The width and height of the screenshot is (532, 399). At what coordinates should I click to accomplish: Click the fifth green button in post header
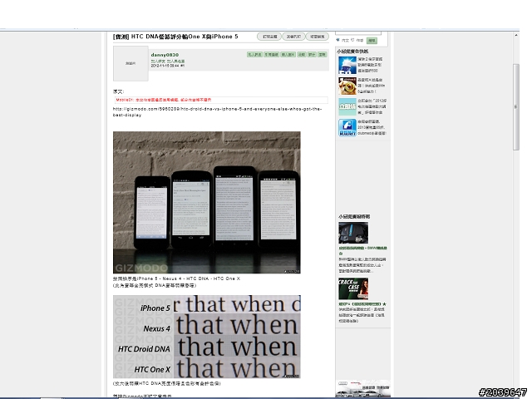312,54
